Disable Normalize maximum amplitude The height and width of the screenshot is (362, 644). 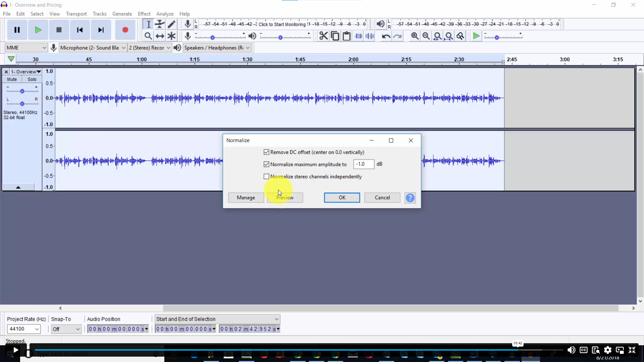coord(266,164)
